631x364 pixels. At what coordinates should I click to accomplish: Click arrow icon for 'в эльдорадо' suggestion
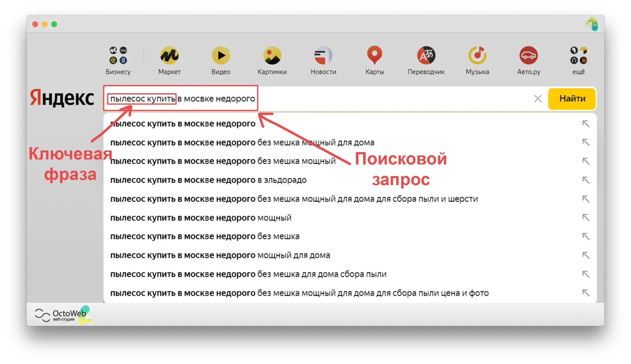tap(586, 180)
